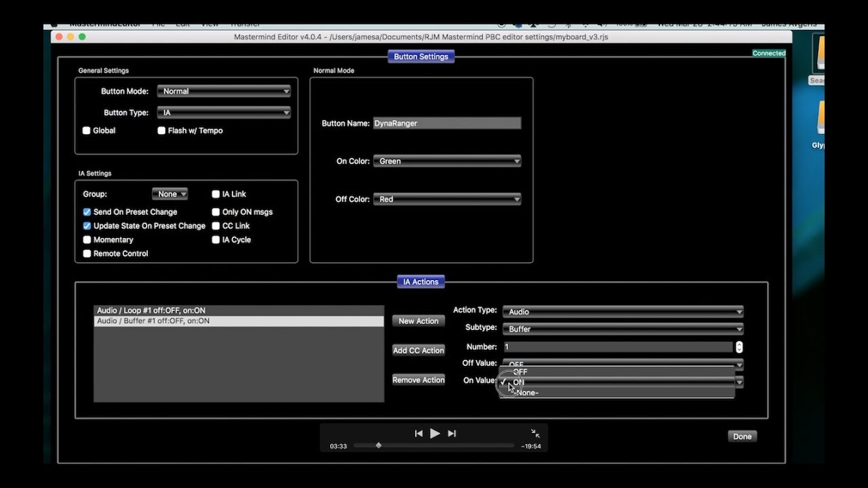
Task: Tick the Remote Control checkbox
Action: pyautogui.click(x=87, y=253)
